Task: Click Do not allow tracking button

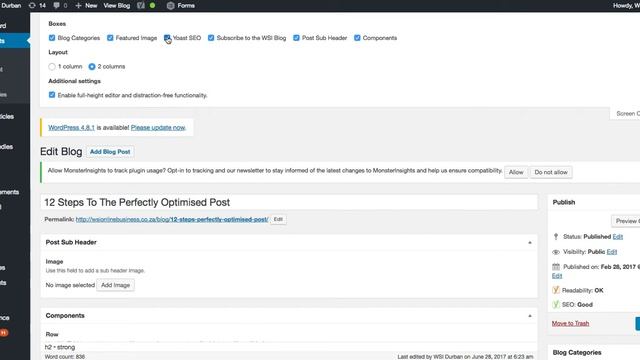Action: pos(551,172)
